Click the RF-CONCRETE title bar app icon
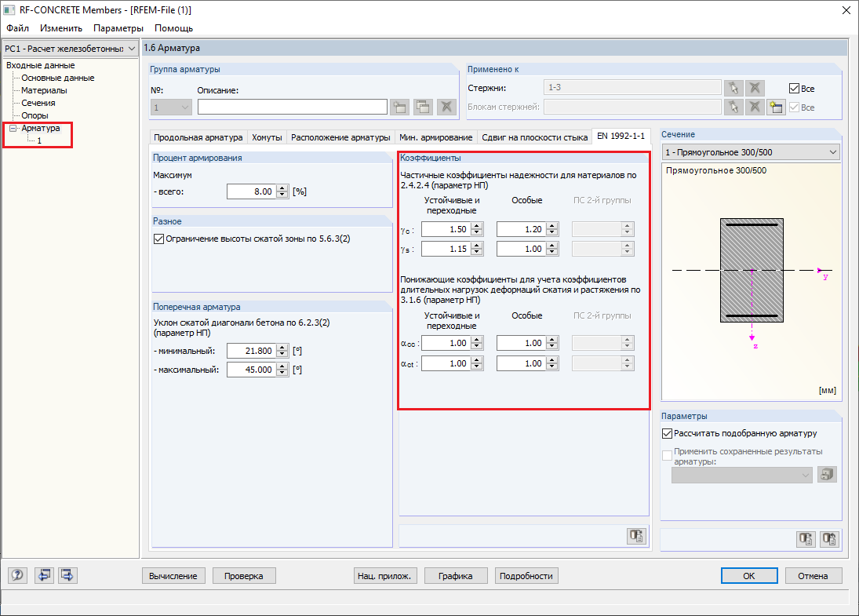Screen dimensions: 859x616 click(x=9, y=10)
